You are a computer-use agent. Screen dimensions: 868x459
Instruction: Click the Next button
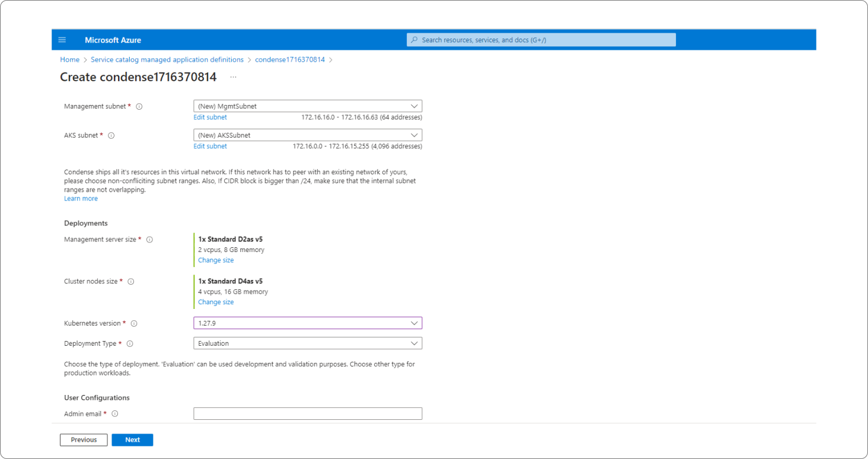132,440
